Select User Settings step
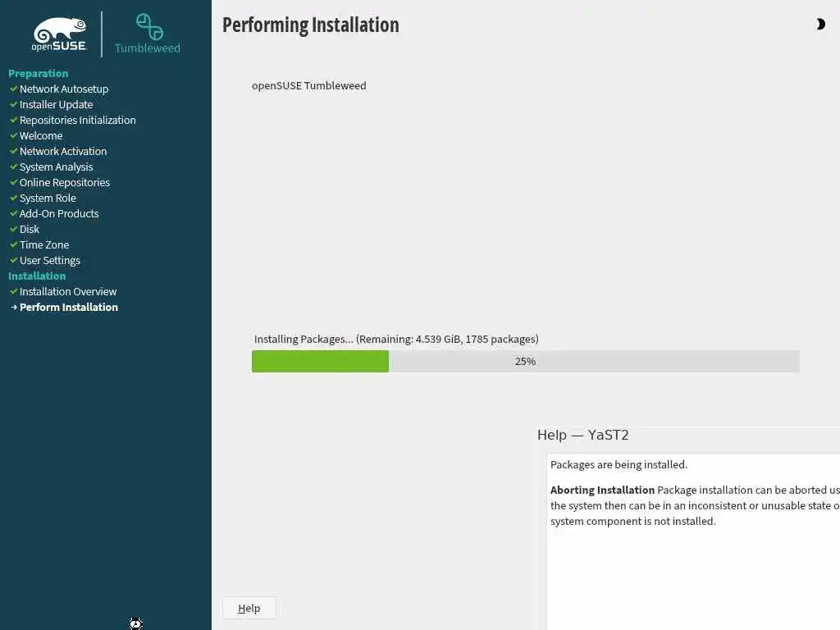 pos(50,260)
